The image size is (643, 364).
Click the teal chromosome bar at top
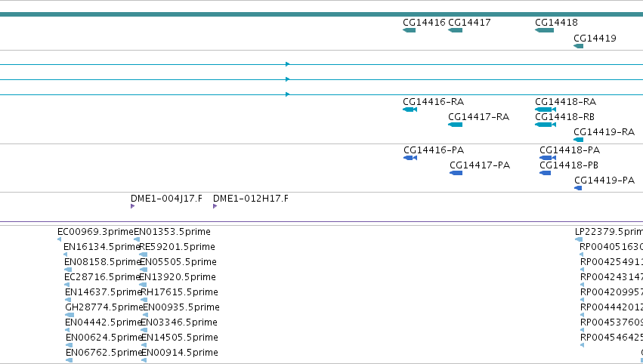[x=322, y=14]
